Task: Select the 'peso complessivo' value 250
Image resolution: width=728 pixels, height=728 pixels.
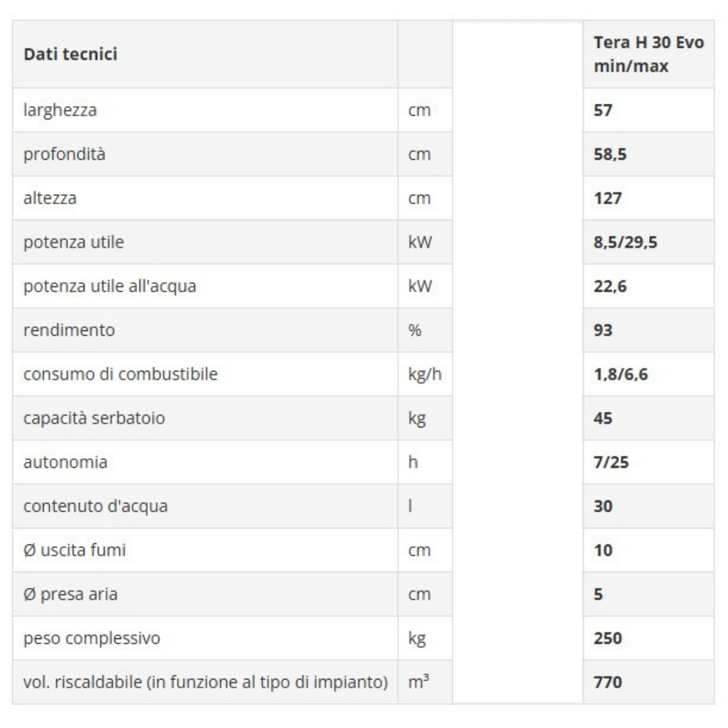Action: pyautogui.click(x=607, y=638)
